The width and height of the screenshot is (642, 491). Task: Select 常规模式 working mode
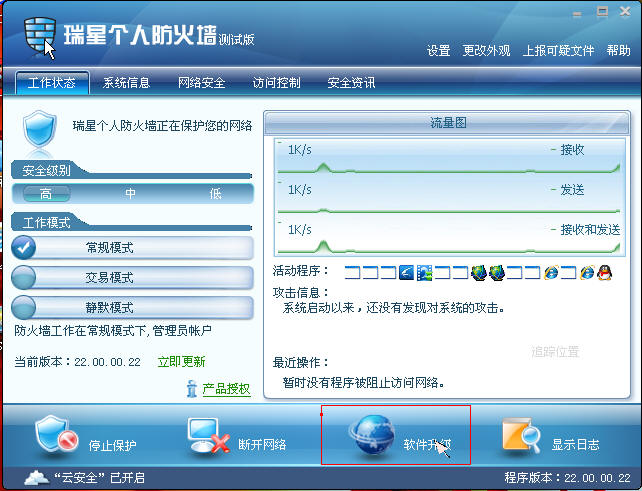tap(132, 248)
